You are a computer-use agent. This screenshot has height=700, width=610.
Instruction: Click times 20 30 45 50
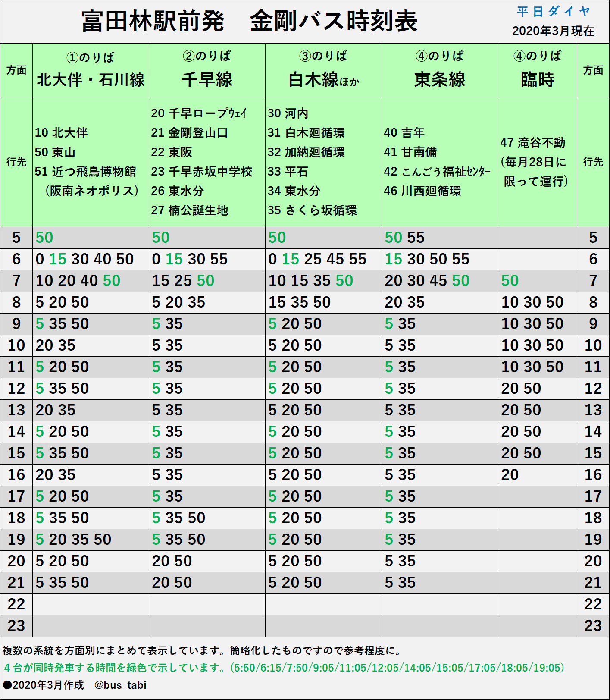pos(427,280)
